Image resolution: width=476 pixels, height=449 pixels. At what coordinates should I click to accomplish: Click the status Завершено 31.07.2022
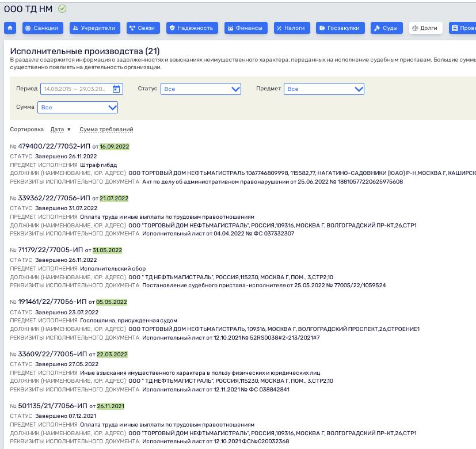[x=66, y=208]
